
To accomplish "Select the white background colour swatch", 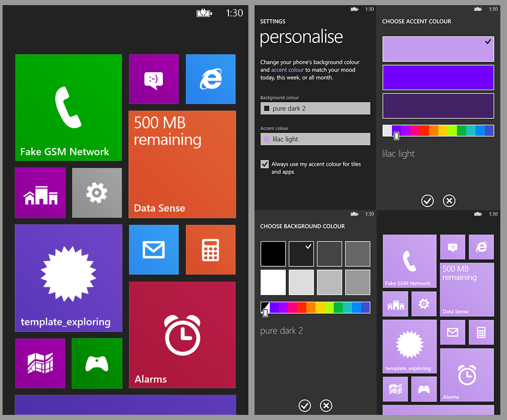I will (x=273, y=282).
